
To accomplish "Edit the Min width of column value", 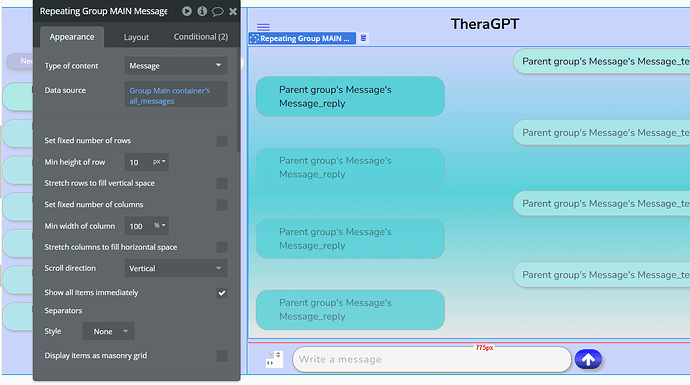I will 136,226.
